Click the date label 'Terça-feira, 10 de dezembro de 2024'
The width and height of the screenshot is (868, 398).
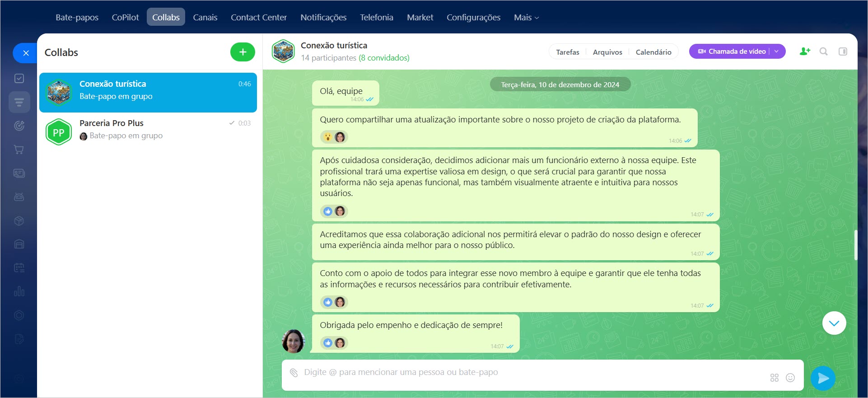click(x=560, y=84)
